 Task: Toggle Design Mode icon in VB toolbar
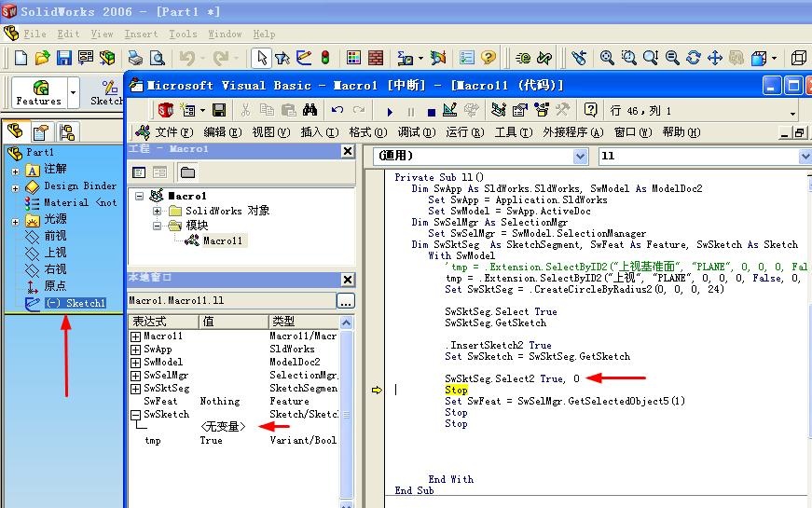click(449, 110)
